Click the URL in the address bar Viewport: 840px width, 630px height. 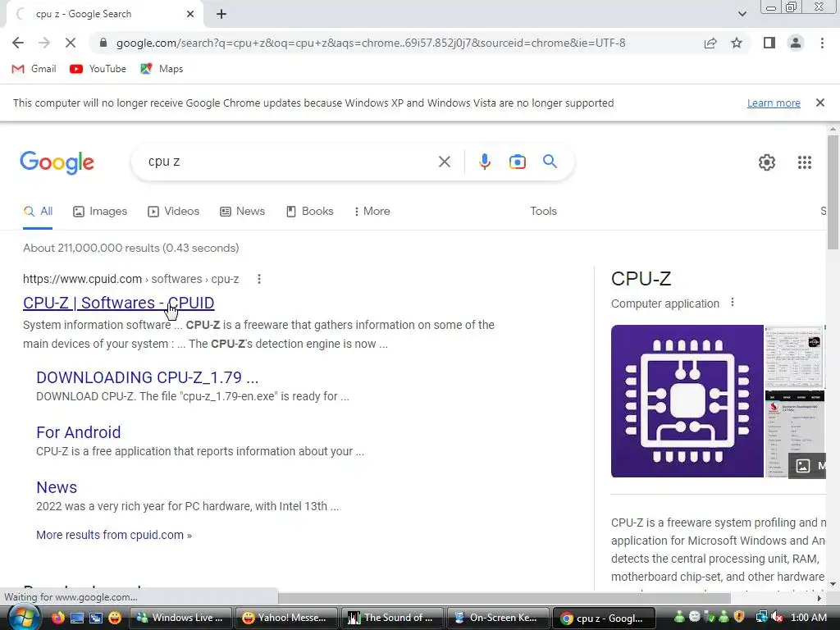[371, 43]
